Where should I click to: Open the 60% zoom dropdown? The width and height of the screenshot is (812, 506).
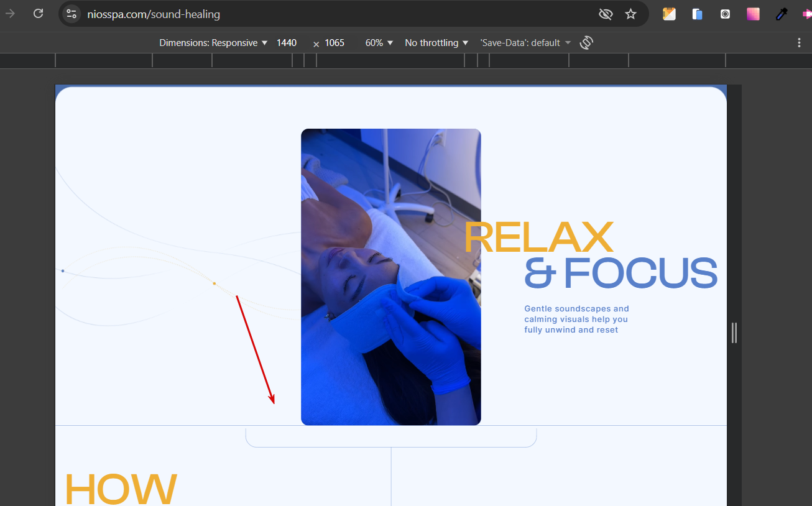pyautogui.click(x=379, y=43)
